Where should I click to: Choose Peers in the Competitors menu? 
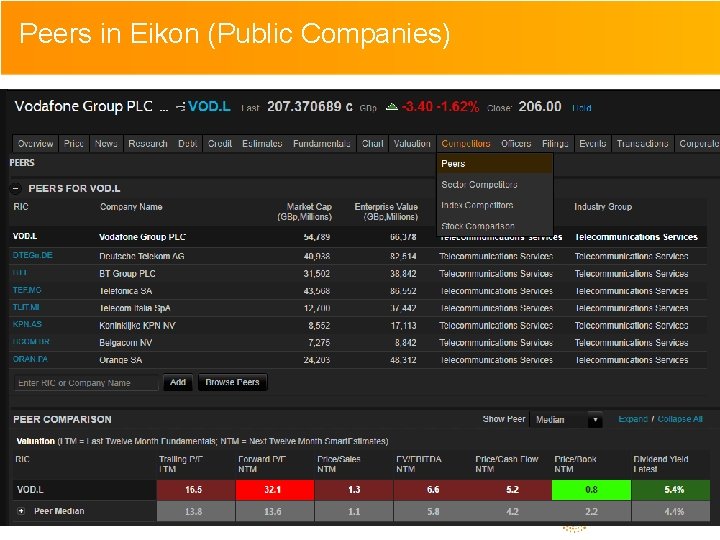[495, 164]
